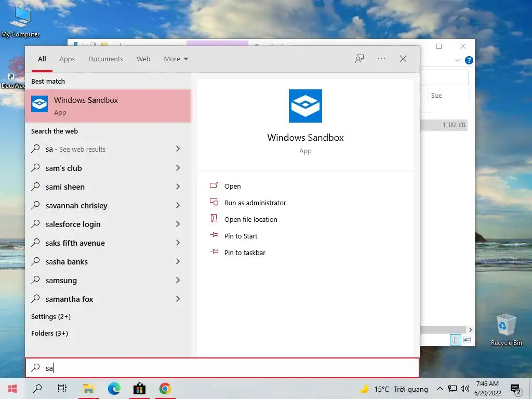Select the 'salesforce login' suggestion text

click(x=73, y=224)
